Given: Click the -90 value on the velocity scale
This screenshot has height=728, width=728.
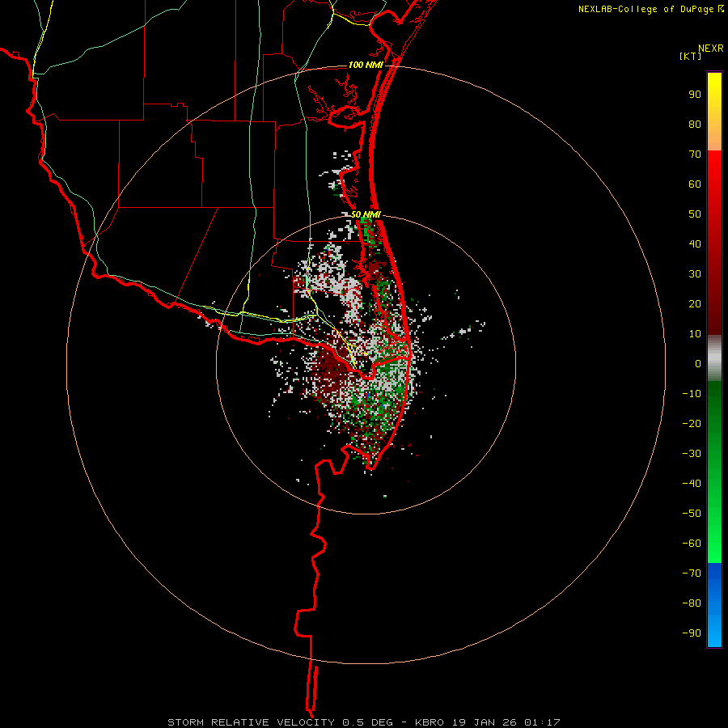Looking at the screenshot, I should 692,633.
